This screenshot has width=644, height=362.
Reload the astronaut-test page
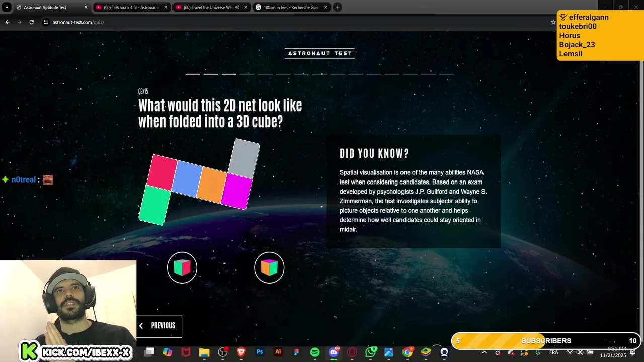point(32,22)
